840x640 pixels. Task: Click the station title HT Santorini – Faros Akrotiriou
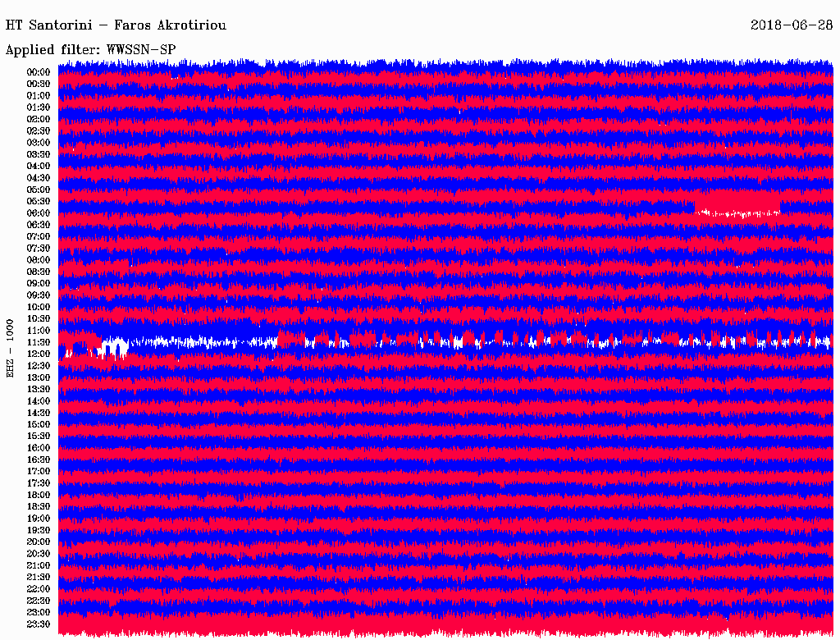click(x=116, y=25)
